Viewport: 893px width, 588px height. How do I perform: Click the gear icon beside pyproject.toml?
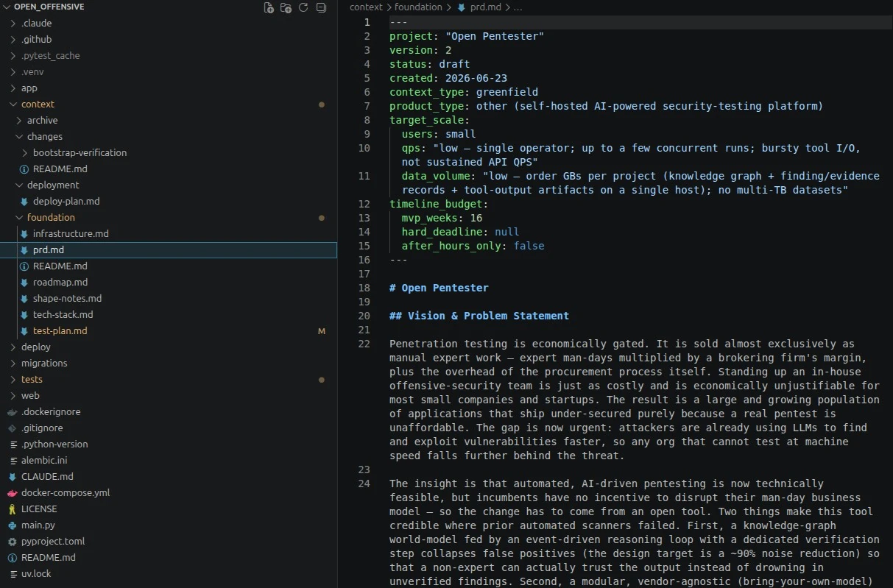pyautogui.click(x=13, y=541)
